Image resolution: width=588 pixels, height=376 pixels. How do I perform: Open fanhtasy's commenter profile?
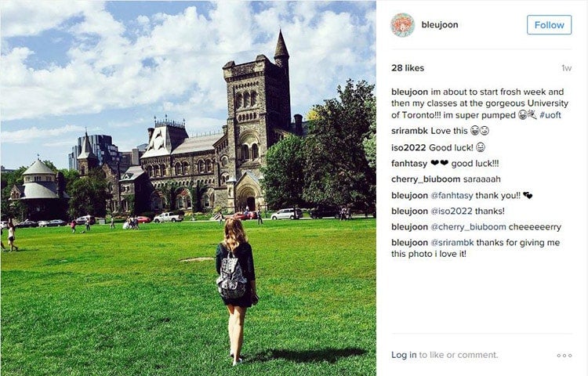[x=409, y=164]
